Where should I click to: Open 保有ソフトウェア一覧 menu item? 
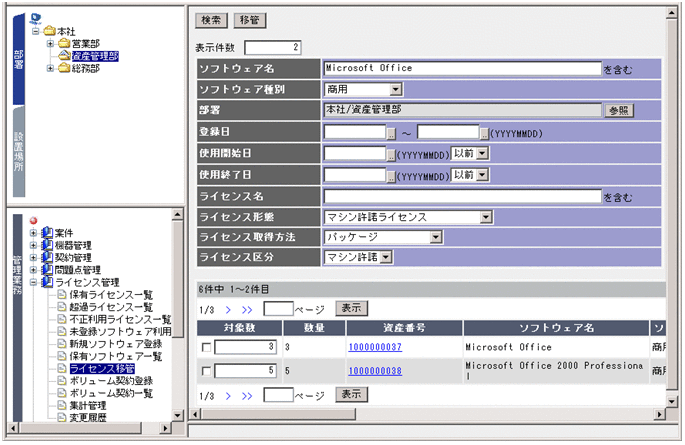coord(116,356)
